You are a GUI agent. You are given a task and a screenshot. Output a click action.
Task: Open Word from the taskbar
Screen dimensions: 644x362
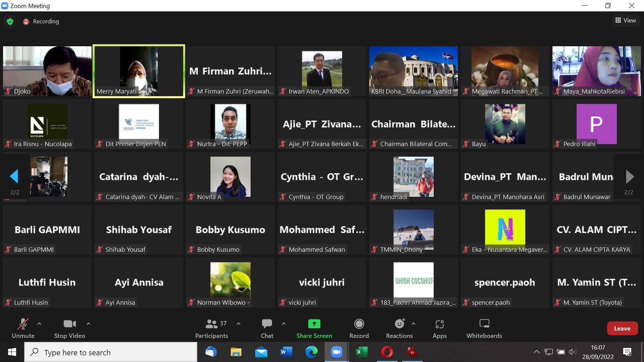point(286,352)
